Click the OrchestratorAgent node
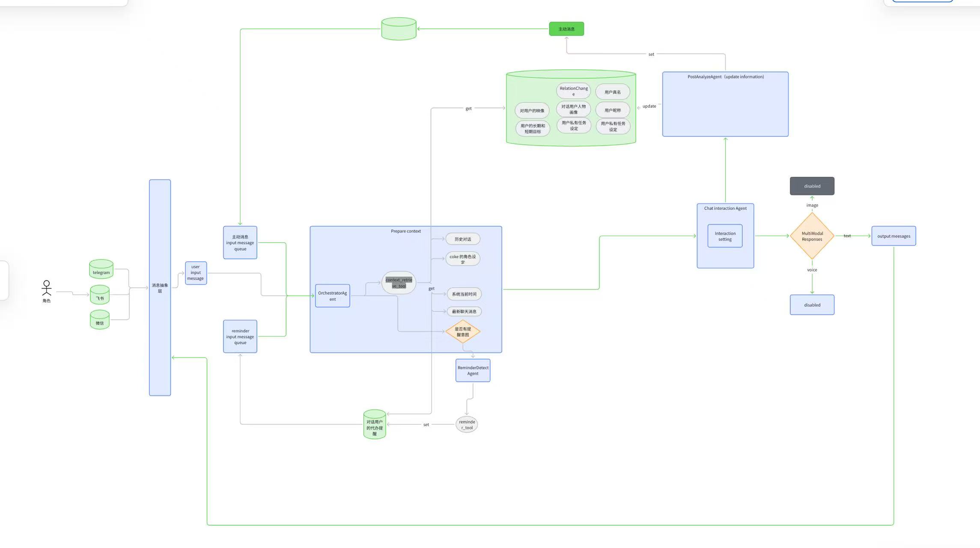Viewport: 980px width, 548px height. coord(332,296)
